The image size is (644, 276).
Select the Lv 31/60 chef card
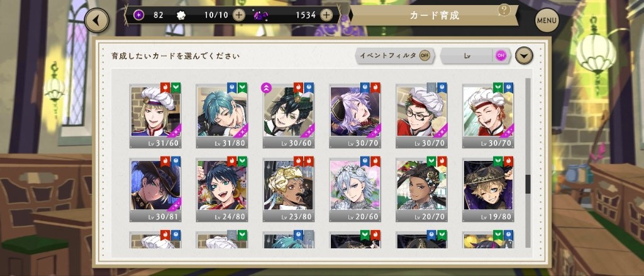point(156,116)
